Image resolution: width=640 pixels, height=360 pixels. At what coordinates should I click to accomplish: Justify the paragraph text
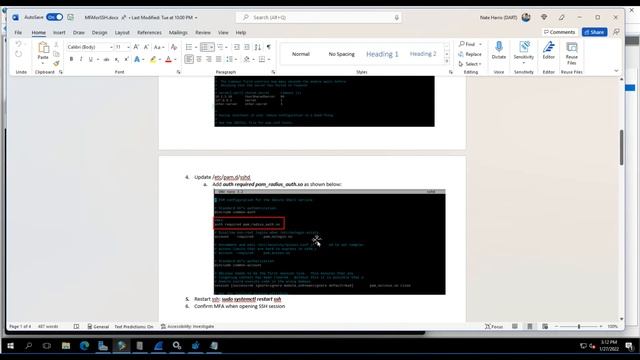pos(219,60)
